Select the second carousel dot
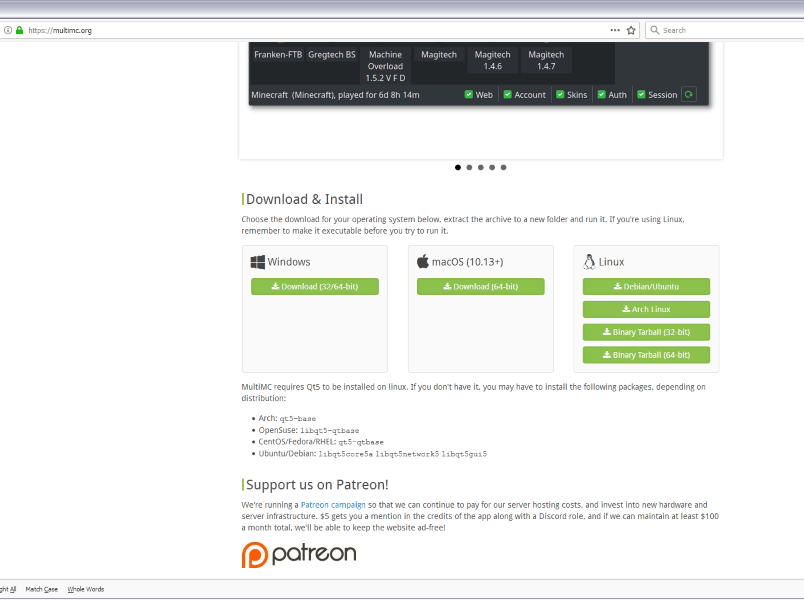The height and width of the screenshot is (600, 804). pyautogui.click(x=469, y=167)
